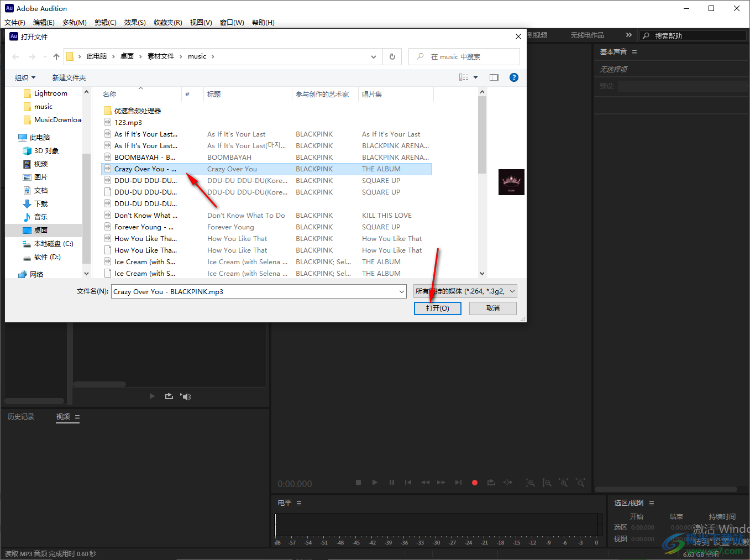Open dialog Help question mark icon

point(514,77)
